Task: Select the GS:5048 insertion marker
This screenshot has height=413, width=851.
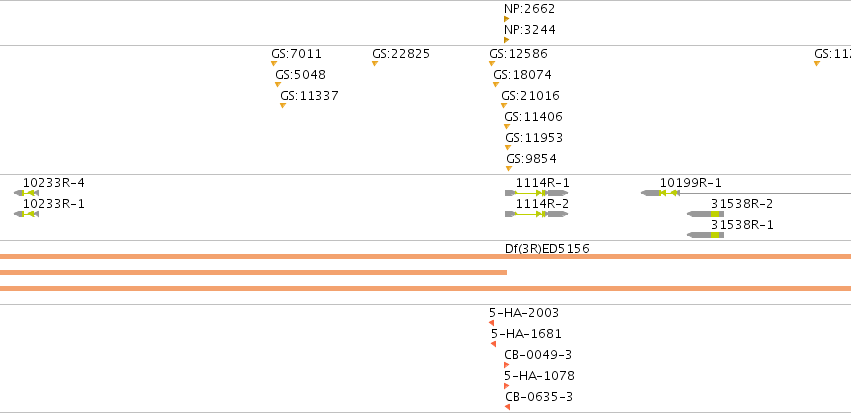Action: 278,85
